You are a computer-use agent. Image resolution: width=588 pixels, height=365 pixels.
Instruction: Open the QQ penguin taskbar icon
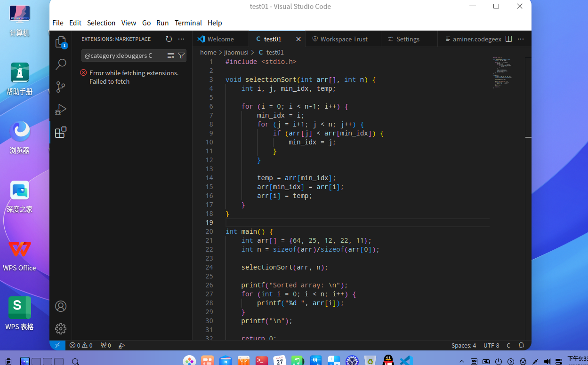pyautogui.click(x=388, y=361)
